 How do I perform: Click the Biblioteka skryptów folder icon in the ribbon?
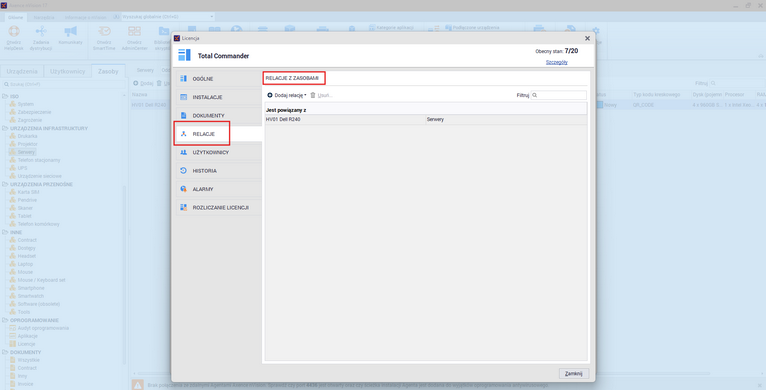164,31
